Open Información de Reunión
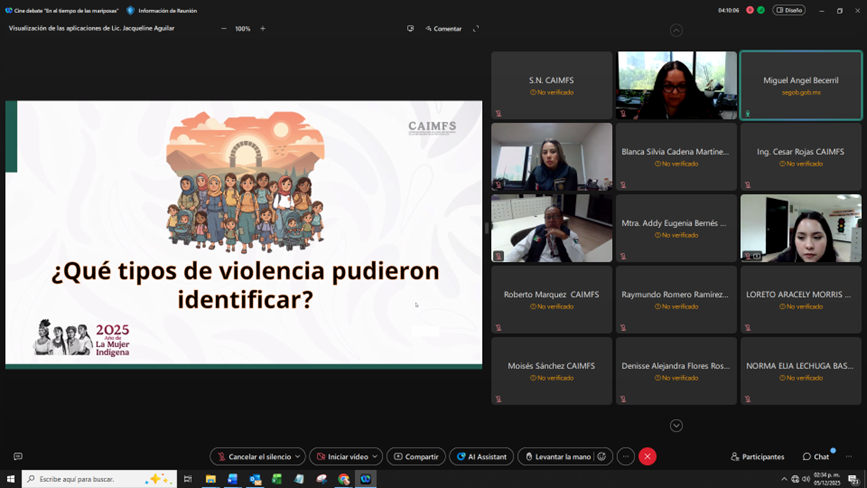 [162, 10]
